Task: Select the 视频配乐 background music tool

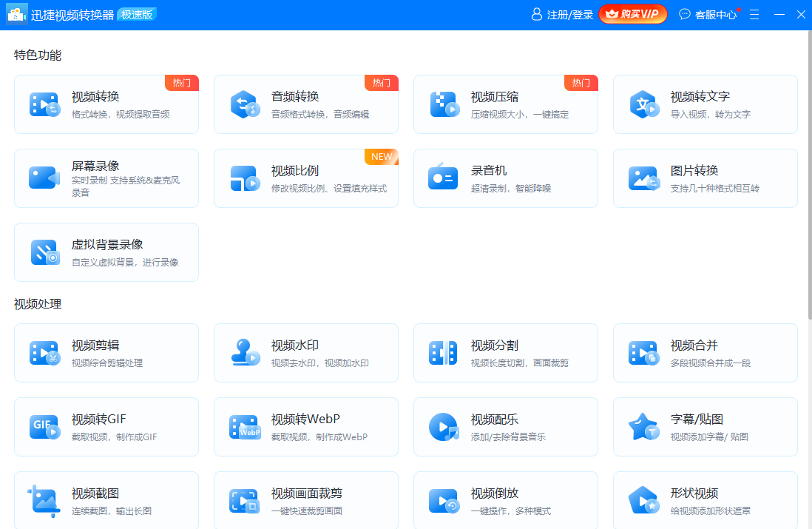Action: pyautogui.click(x=506, y=427)
